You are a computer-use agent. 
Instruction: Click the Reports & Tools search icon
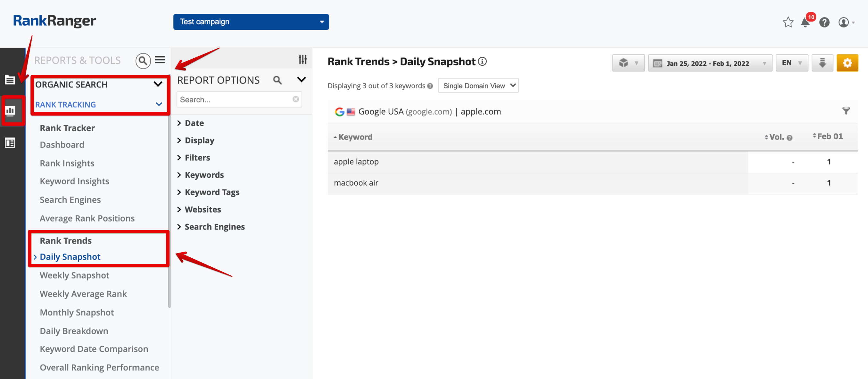pyautogui.click(x=143, y=60)
